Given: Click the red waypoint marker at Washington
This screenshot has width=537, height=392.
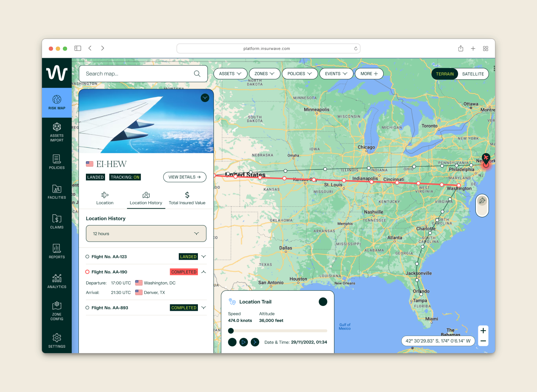Looking at the screenshot, I should point(459,185).
